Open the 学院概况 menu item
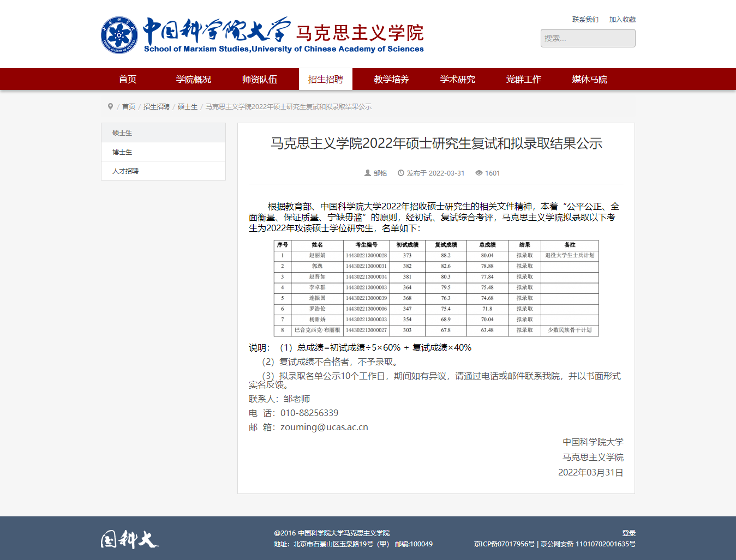The width and height of the screenshot is (736, 560). pos(194,79)
